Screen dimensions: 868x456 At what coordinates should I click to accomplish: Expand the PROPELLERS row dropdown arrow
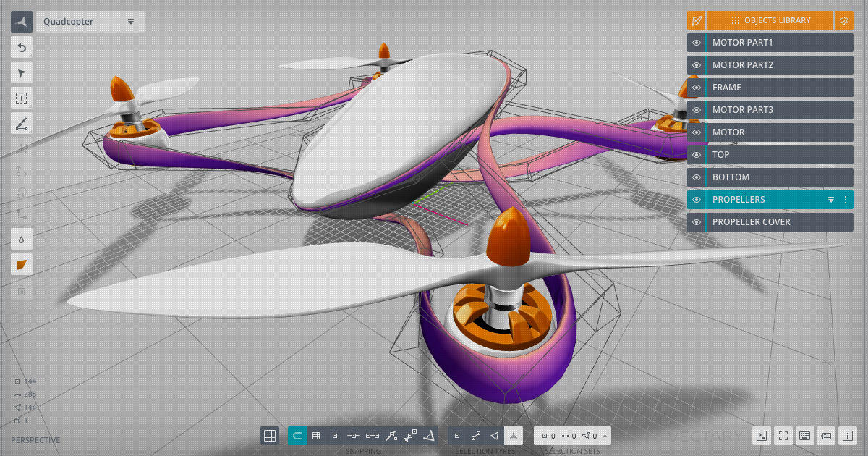[831, 200]
